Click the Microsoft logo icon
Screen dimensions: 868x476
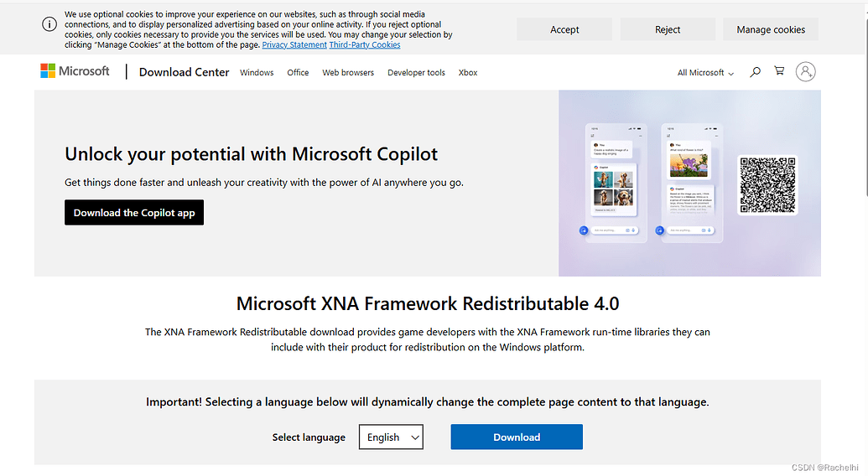[x=49, y=71]
